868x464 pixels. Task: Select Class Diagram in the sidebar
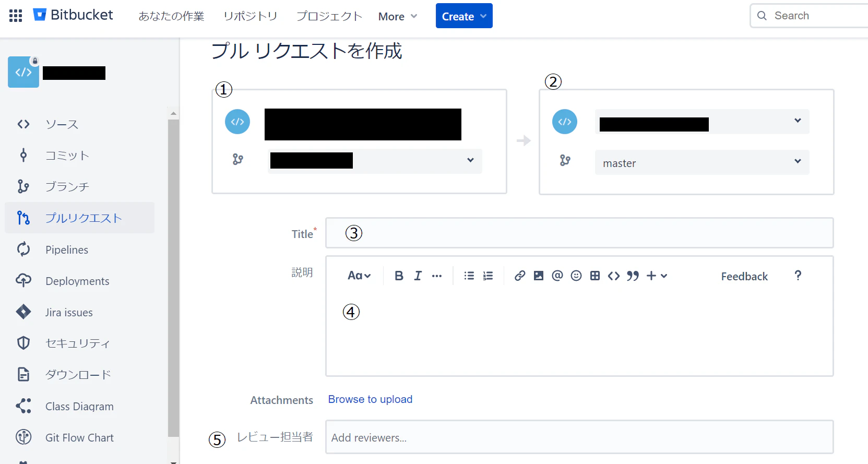pos(79,406)
